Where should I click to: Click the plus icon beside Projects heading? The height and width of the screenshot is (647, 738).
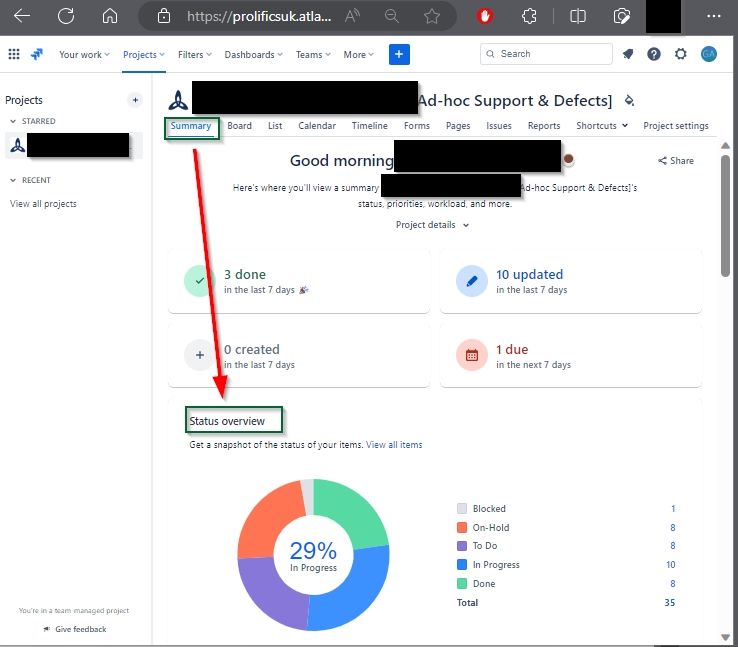click(x=135, y=100)
